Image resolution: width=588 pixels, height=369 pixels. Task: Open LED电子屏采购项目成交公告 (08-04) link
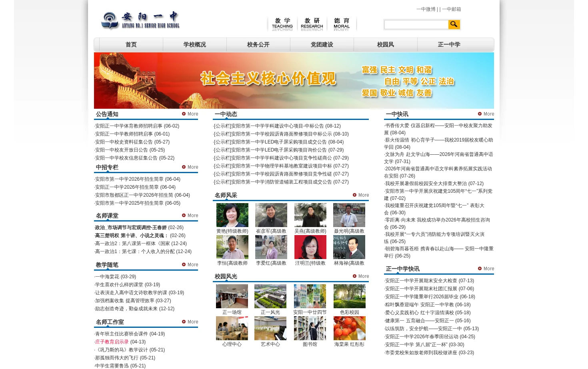click(279, 142)
